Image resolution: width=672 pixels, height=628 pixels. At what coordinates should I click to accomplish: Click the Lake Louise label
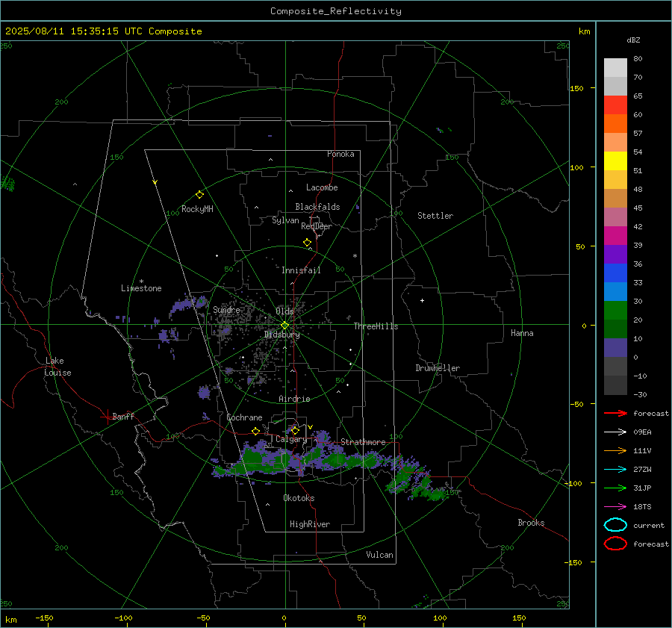[57, 367]
